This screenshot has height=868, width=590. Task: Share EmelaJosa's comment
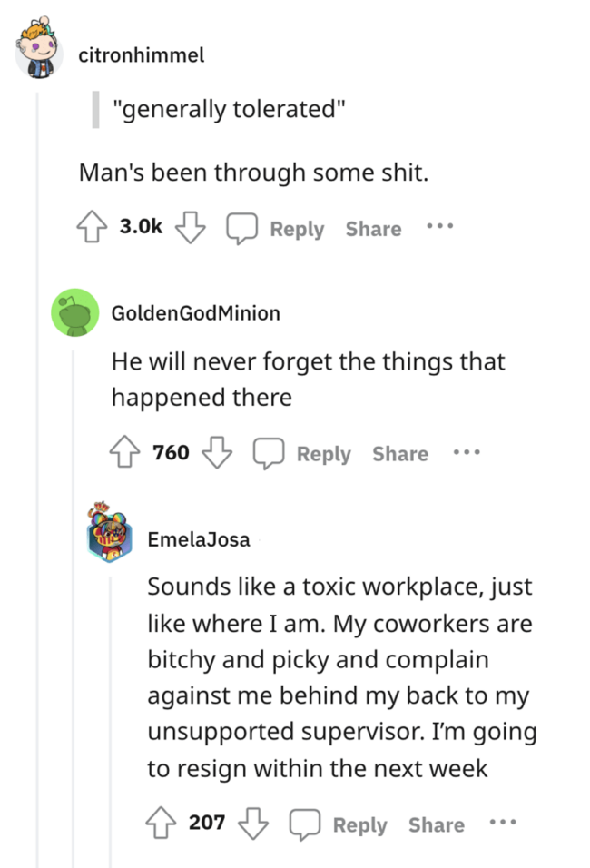(x=436, y=824)
